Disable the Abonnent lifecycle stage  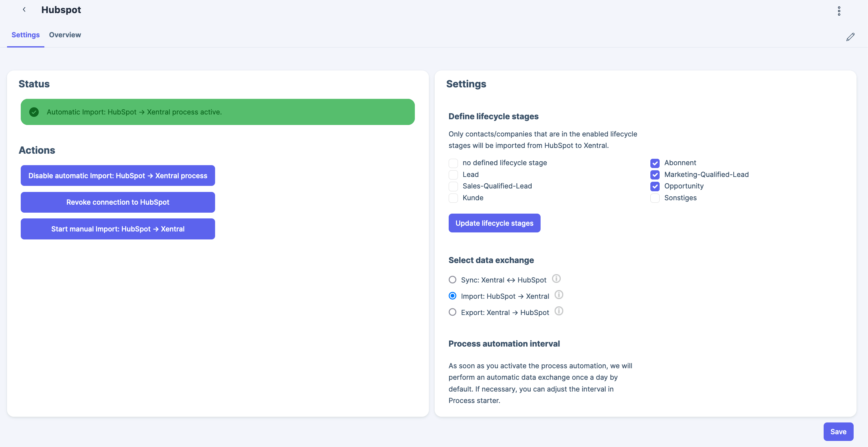[x=655, y=163]
